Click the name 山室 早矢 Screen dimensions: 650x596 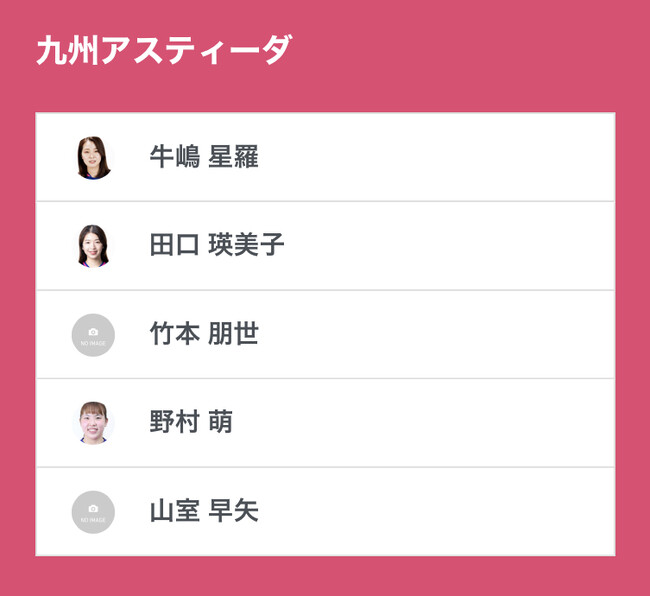(x=204, y=512)
